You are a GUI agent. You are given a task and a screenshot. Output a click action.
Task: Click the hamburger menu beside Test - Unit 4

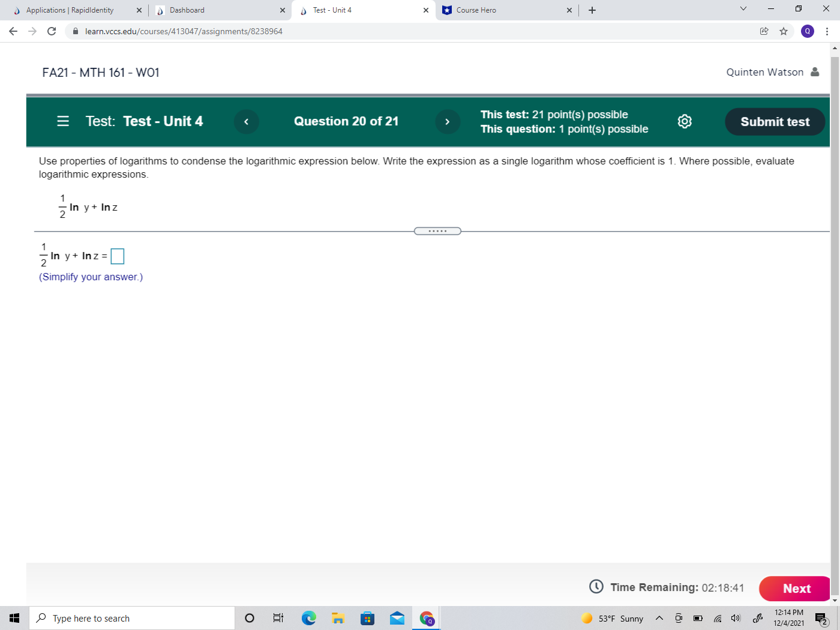click(x=62, y=121)
